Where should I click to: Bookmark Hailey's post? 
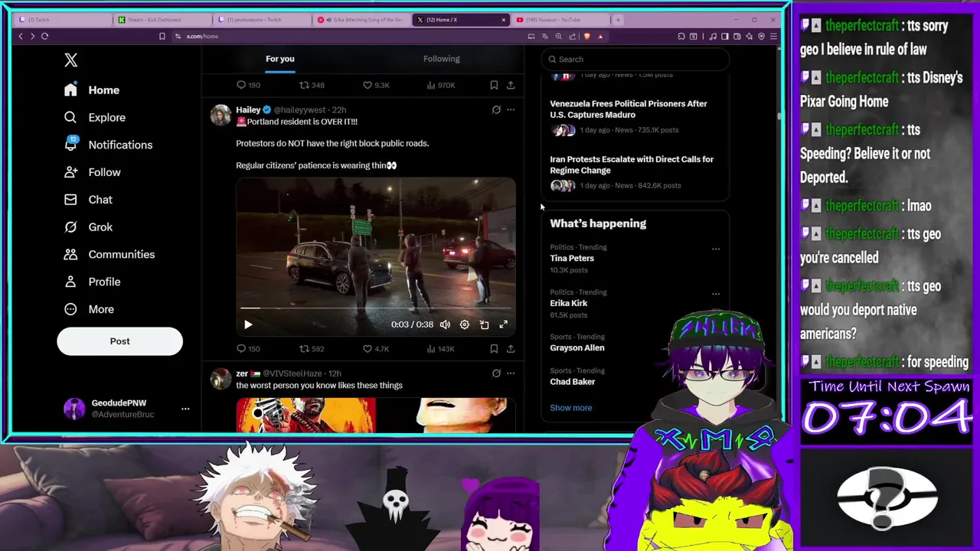coord(494,349)
